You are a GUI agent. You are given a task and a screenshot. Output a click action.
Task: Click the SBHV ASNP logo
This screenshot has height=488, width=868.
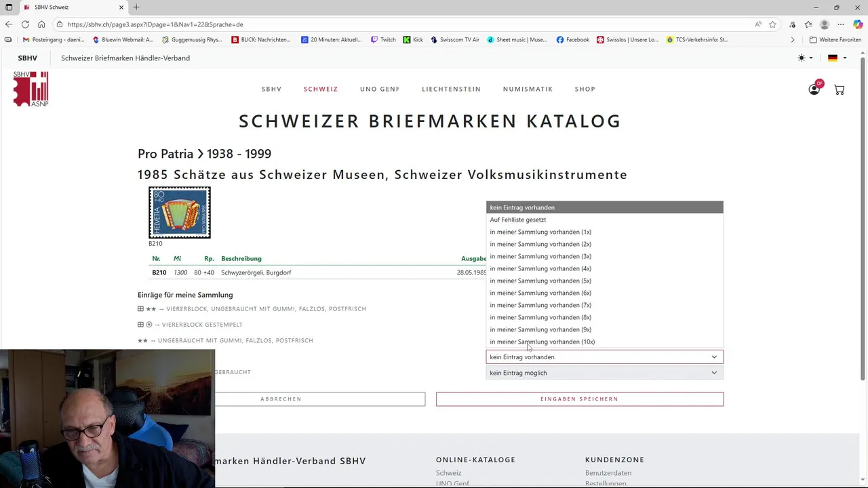point(31,89)
